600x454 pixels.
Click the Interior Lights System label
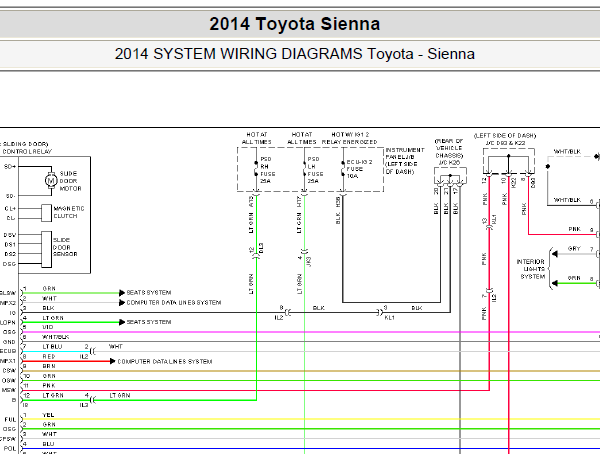coord(530,269)
